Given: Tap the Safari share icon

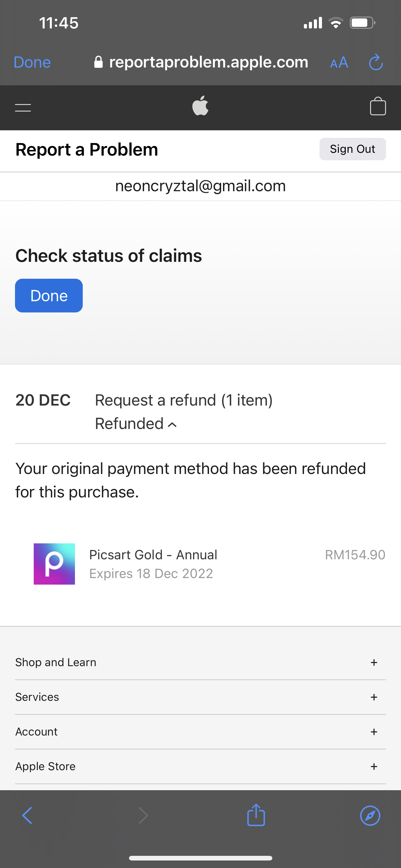Looking at the screenshot, I should pos(256,816).
